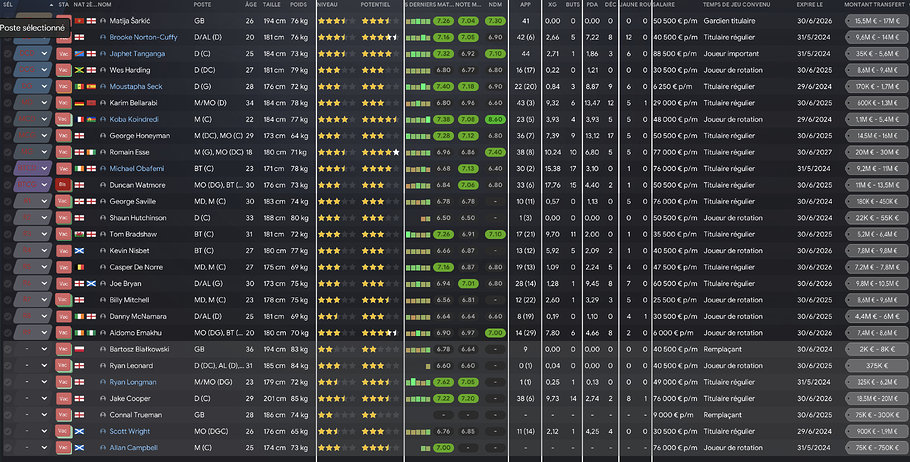Click the selection circle for Allan Campbell

[x=8, y=448]
